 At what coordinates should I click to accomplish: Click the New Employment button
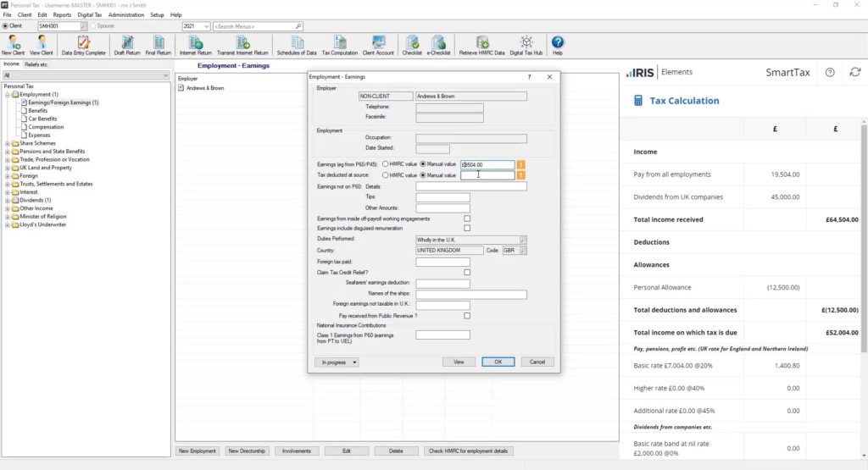(198, 451)
